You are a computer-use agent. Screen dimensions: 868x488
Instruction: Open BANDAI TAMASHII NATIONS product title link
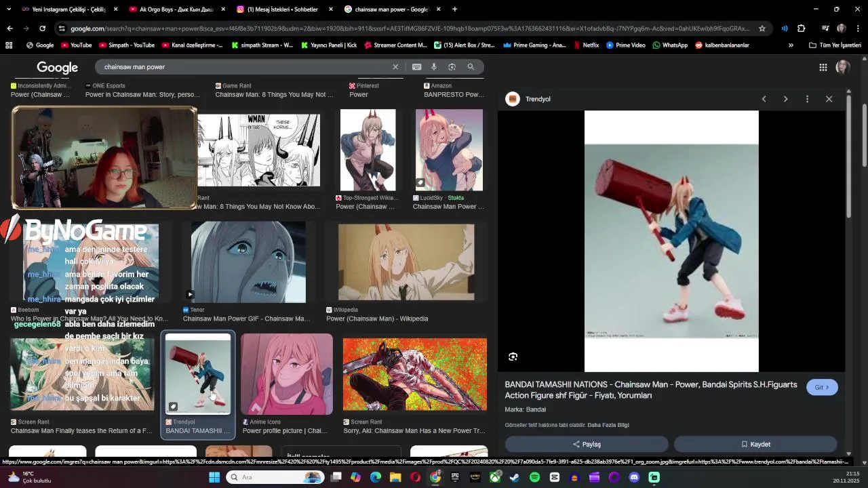click(651, 390)
